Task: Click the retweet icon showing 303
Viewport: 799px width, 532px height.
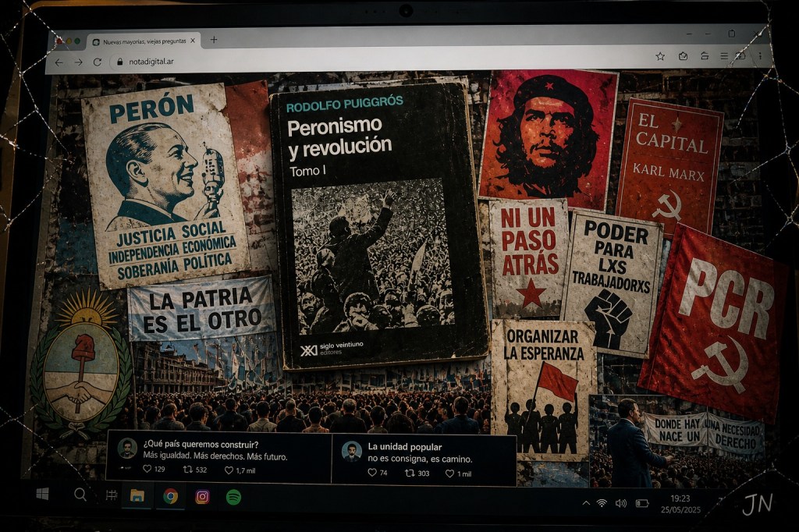Action: (409, 473)
